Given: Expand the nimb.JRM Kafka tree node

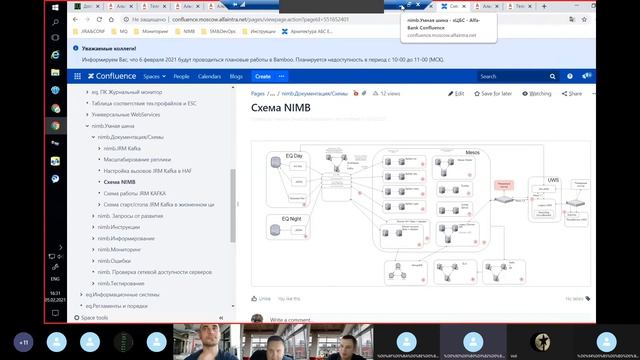Looking at the screenshot, I should coord(99,149).
